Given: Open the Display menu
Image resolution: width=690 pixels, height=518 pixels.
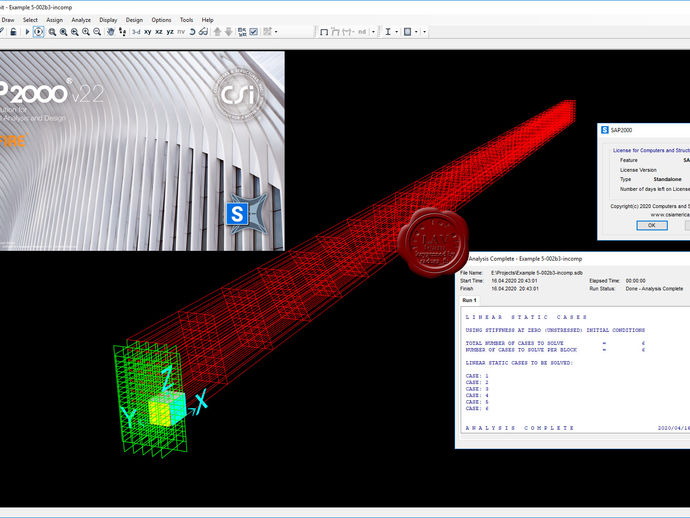Looking at the screenshot, I should tap(108, 20).
